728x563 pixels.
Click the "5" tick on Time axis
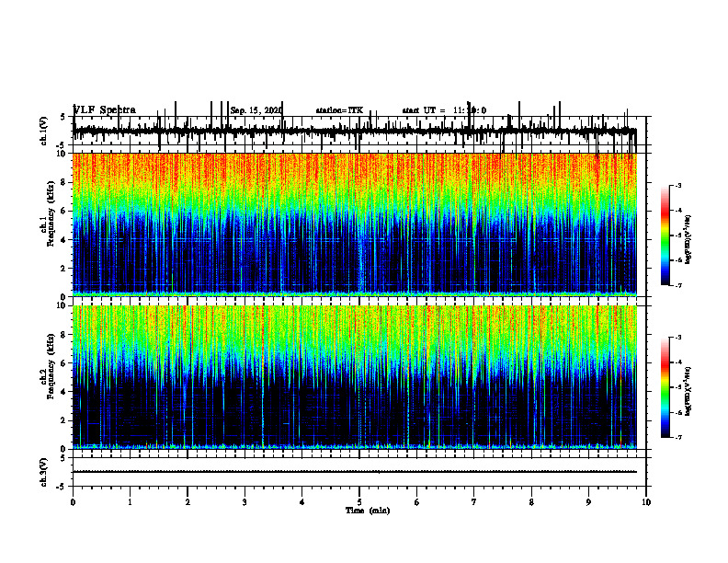coord(359,502)
